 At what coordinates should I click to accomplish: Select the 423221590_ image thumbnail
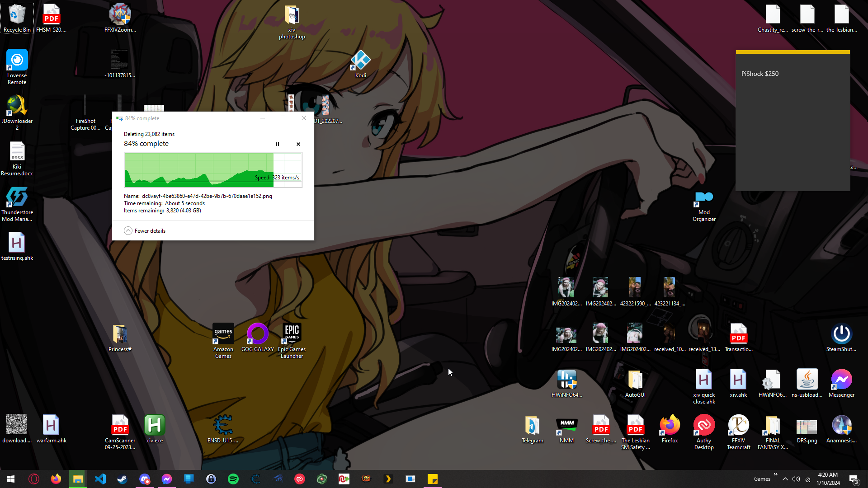click(x=635, y=292)
